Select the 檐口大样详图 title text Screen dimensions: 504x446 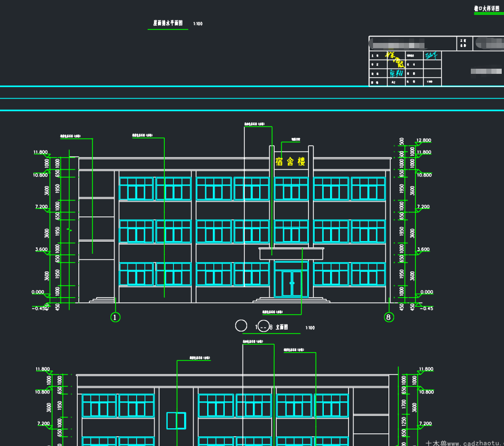(487, 9)
